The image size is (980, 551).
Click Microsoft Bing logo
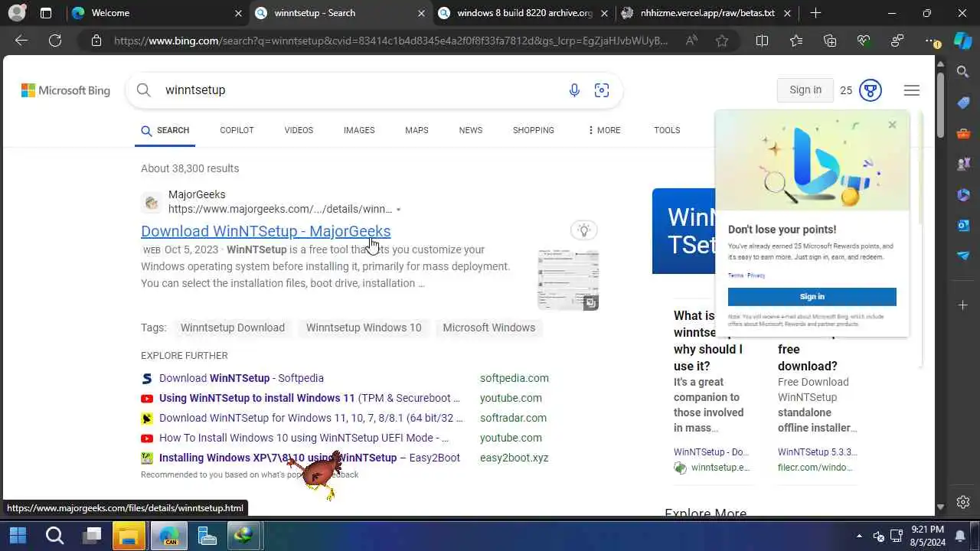point(66,90)
